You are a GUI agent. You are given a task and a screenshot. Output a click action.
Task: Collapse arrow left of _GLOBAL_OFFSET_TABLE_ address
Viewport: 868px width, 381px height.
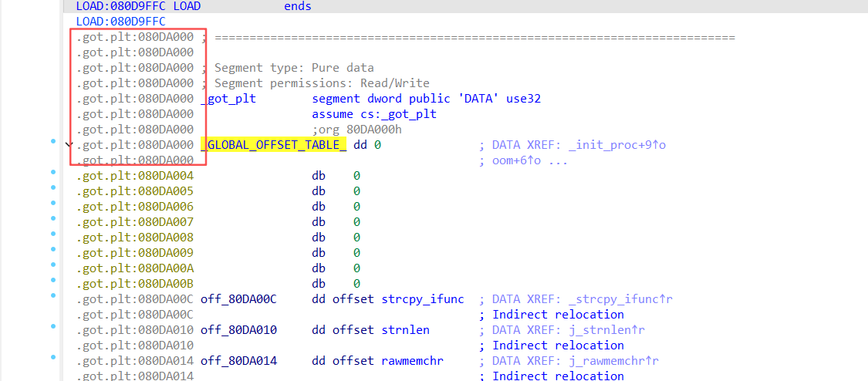pyautogui.click(x=69, y=145)
